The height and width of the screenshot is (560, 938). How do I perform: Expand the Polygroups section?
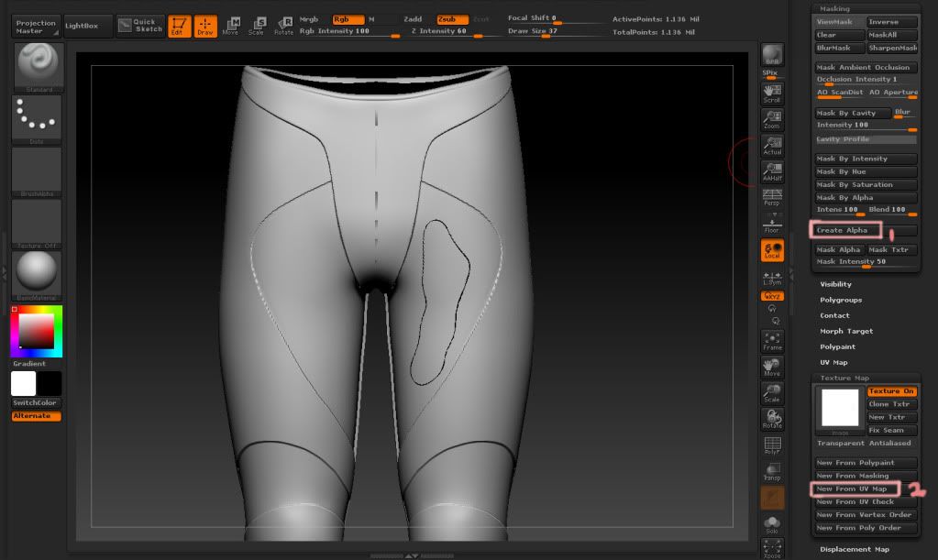click(841, 300)
